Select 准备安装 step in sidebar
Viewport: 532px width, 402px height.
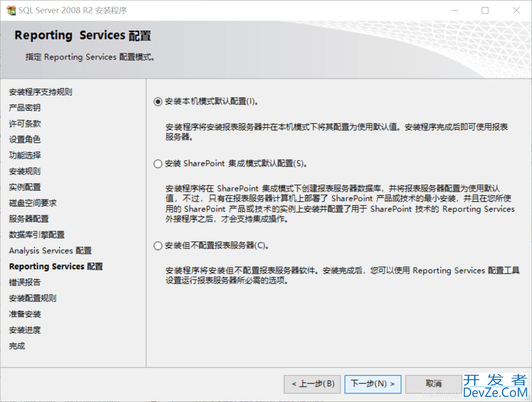tap(25, 314)
